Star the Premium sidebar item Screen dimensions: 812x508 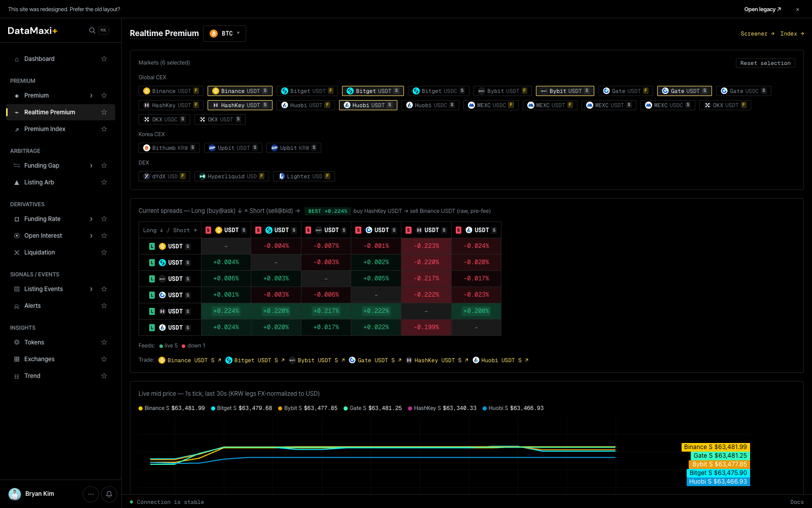pyautogui.click(x=104, y=96)
